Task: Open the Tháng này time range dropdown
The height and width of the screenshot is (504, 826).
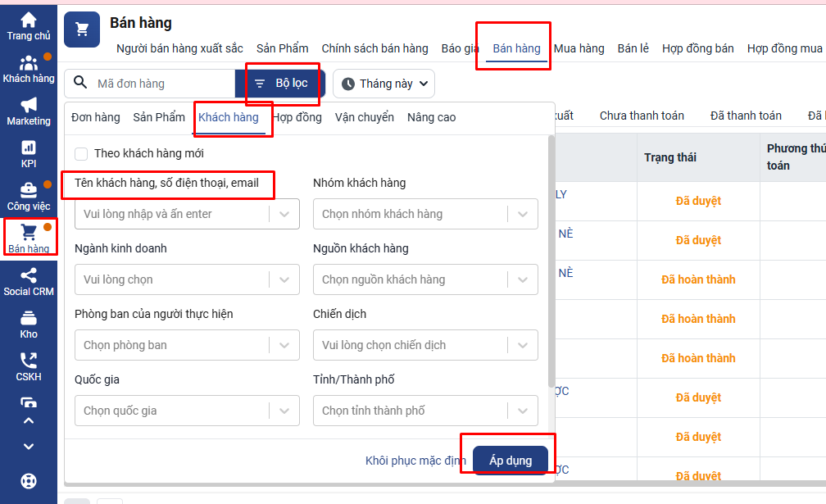Action: [x=383, y=84]
